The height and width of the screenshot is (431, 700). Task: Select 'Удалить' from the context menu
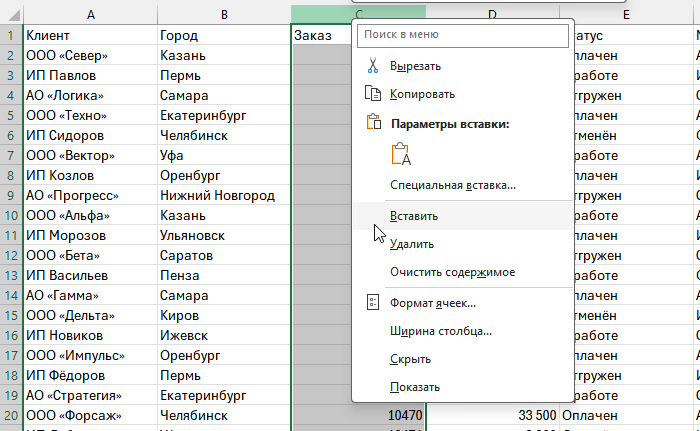coord(412,244)
